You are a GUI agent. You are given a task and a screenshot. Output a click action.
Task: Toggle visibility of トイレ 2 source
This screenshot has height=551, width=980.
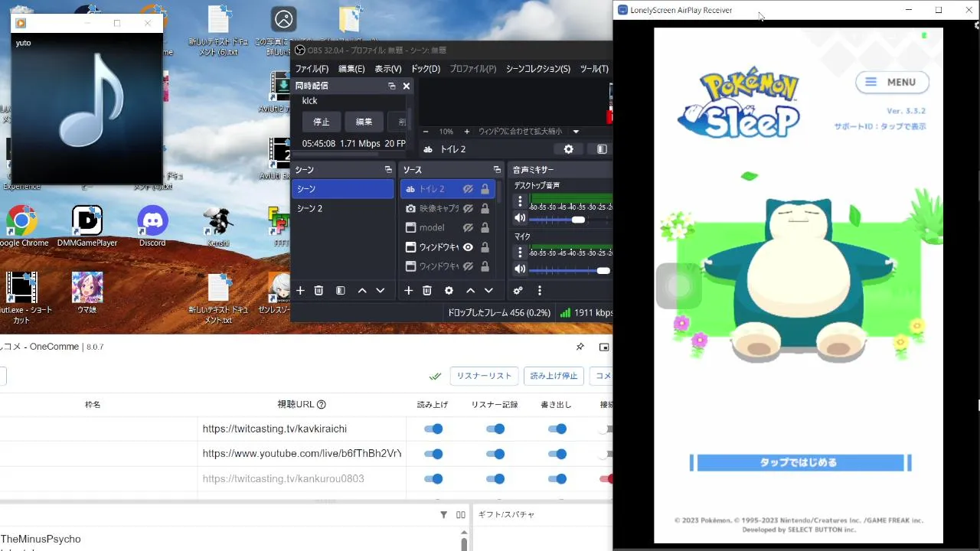click(468, 189)
